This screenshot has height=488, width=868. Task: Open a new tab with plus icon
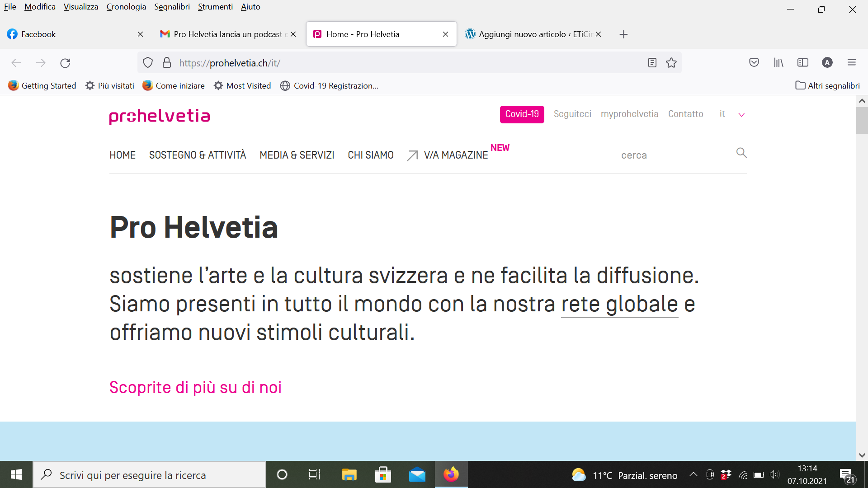[623, 34]
